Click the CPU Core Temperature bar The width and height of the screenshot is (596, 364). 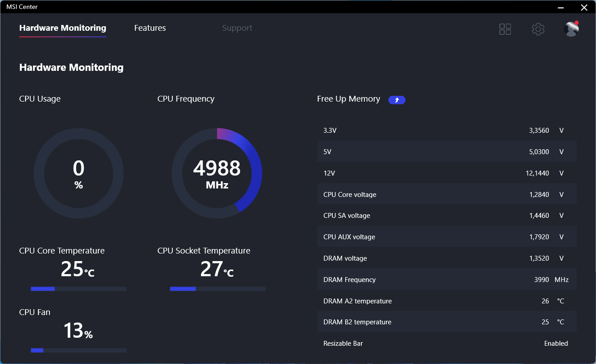tap(78, 289)
